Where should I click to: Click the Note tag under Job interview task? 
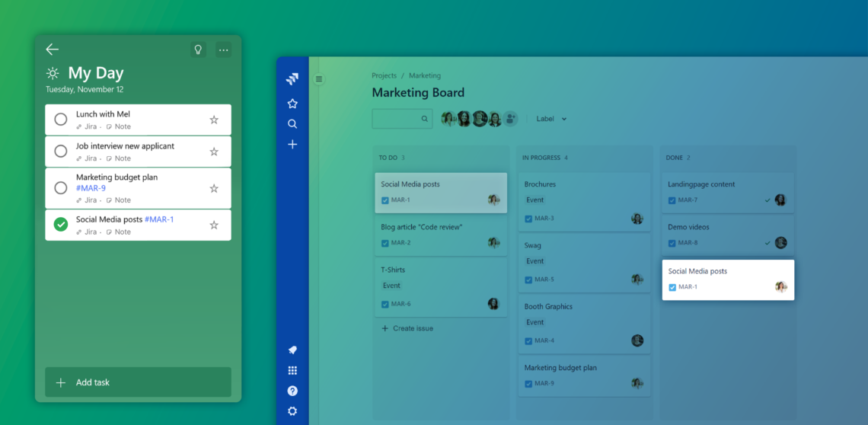coord(119,158)
